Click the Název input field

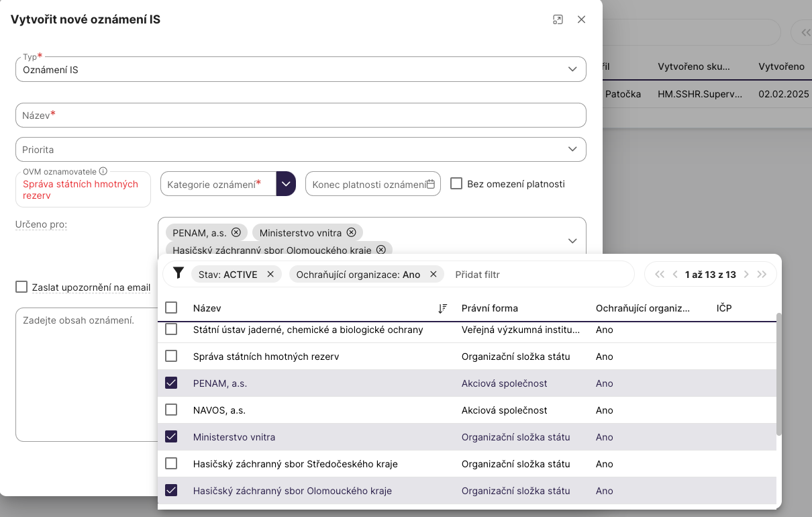click(301, 115)
